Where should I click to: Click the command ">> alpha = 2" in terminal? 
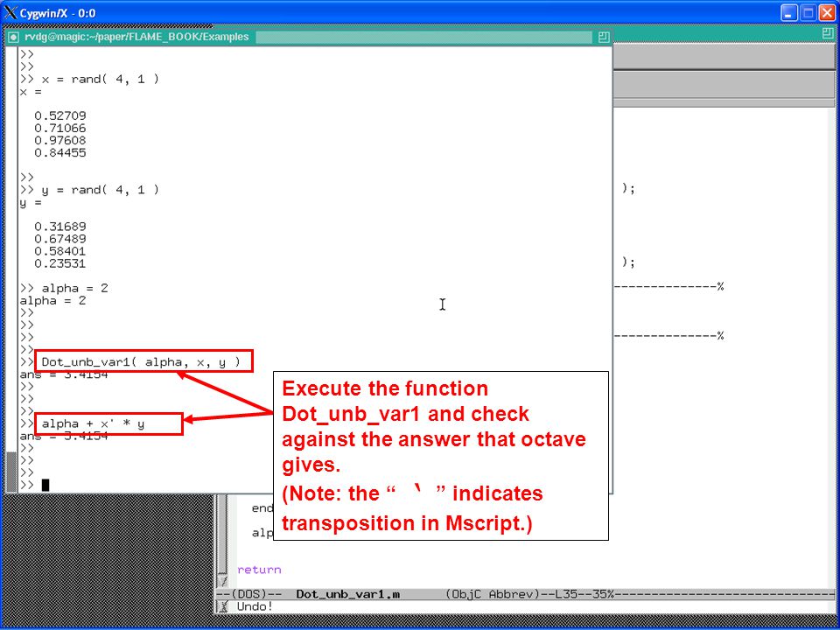pyautogui.click(x=64, y=288)
